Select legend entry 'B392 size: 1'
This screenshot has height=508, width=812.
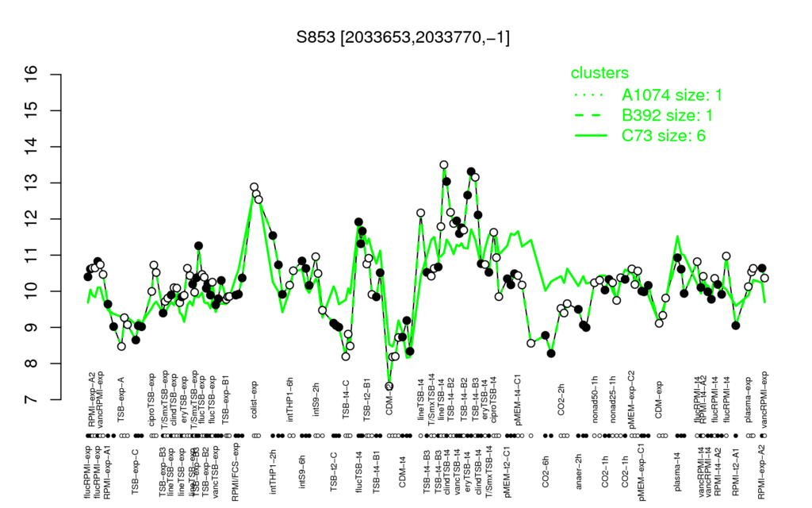coord(667,115)
